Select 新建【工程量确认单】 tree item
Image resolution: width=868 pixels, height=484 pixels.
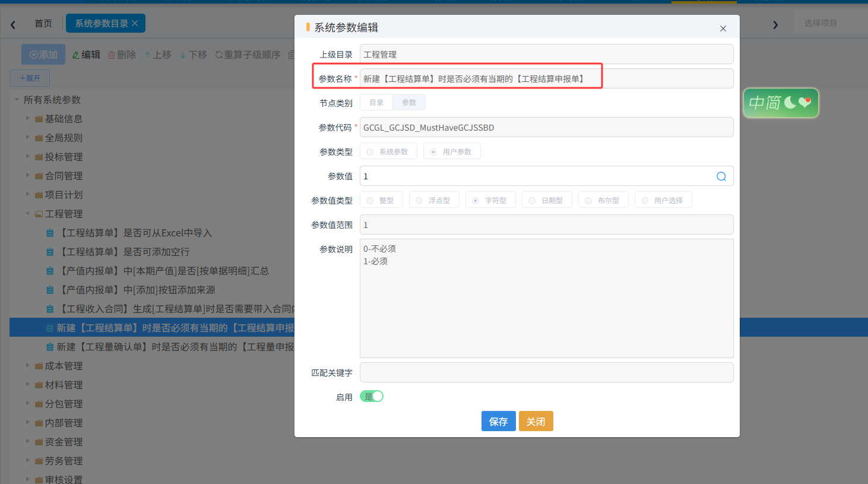point(175,347)
